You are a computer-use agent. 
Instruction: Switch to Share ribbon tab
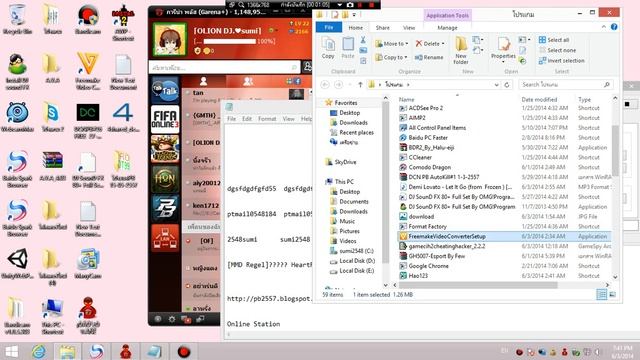tap(382, 28)
